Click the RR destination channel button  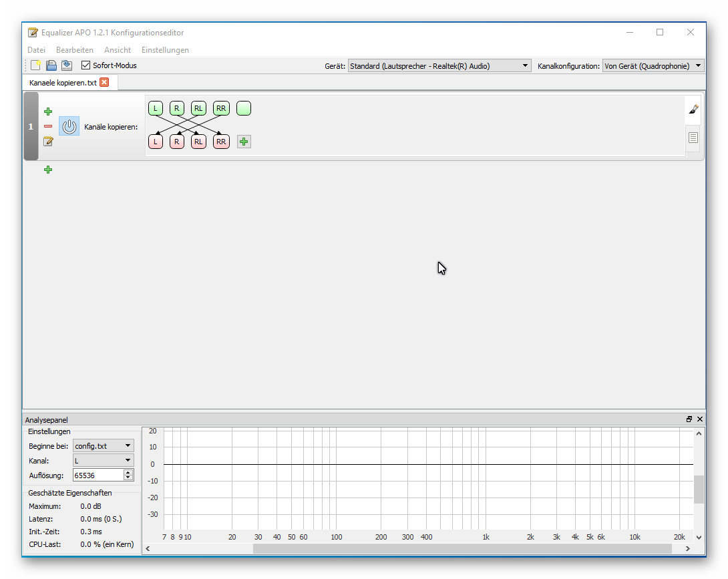point(221,141)
